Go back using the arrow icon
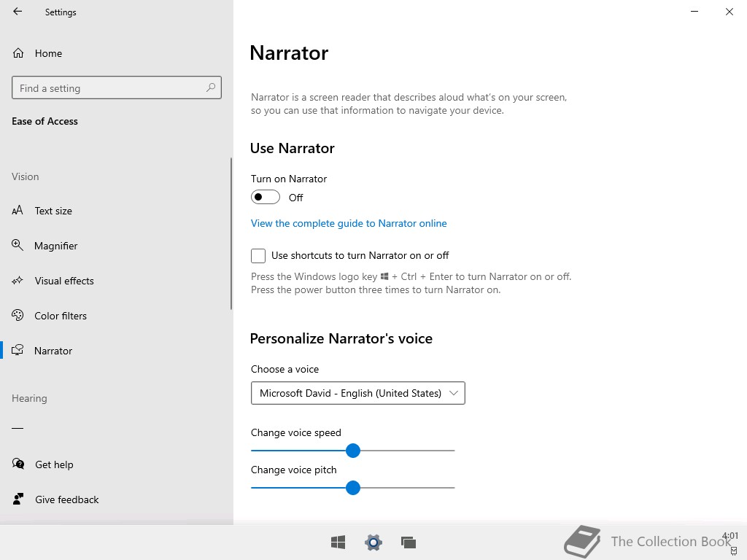This screenshot has height=560, width=747. pyautogui.click(x=18, y=12)
